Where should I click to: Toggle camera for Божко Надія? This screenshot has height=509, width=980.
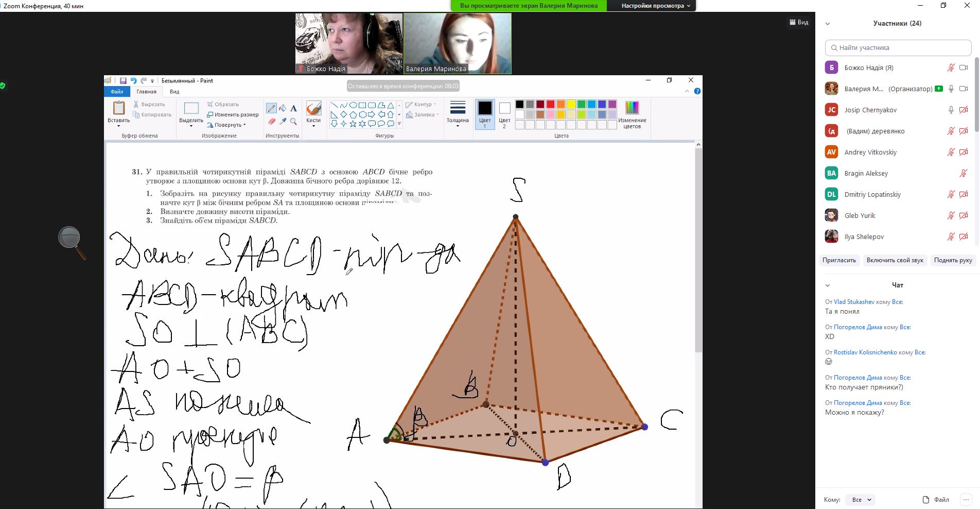tap(964, 67)
